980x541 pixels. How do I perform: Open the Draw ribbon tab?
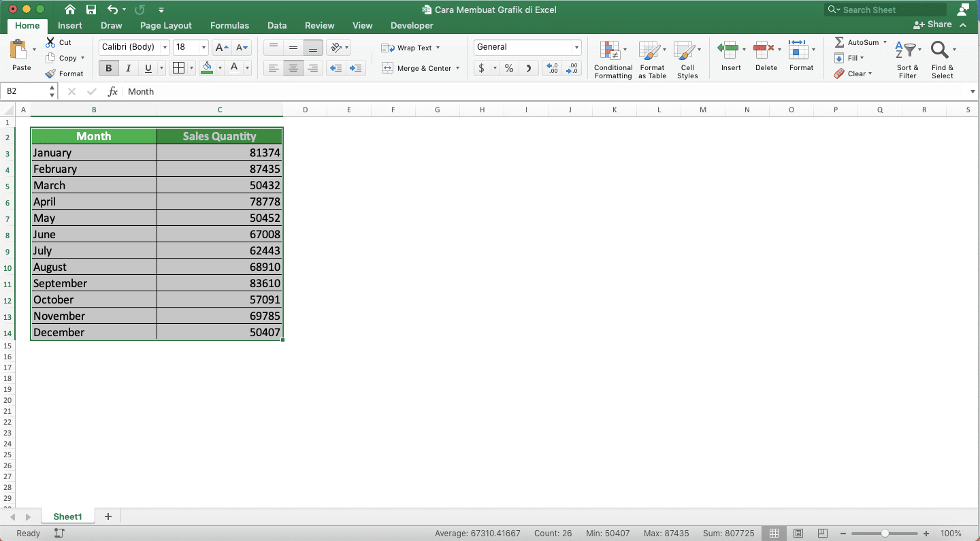tap(112, 26)
